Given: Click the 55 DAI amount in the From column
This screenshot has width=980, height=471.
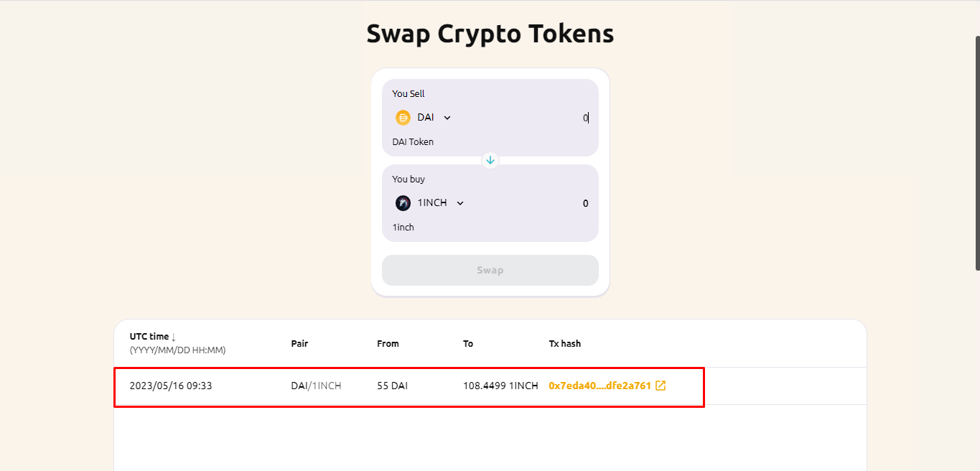Looking at the screenshot, I should (392, 386).
